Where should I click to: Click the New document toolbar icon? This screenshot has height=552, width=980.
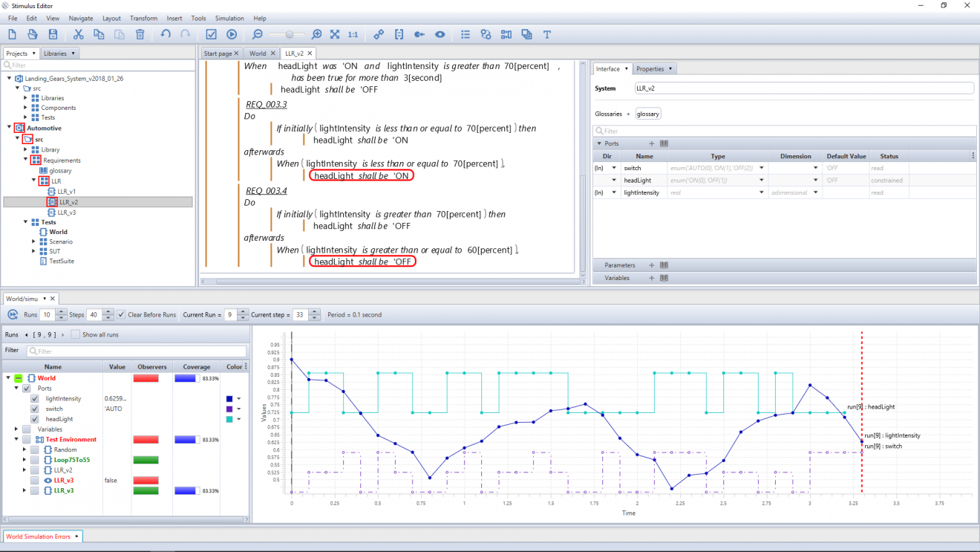coord(12,34)
